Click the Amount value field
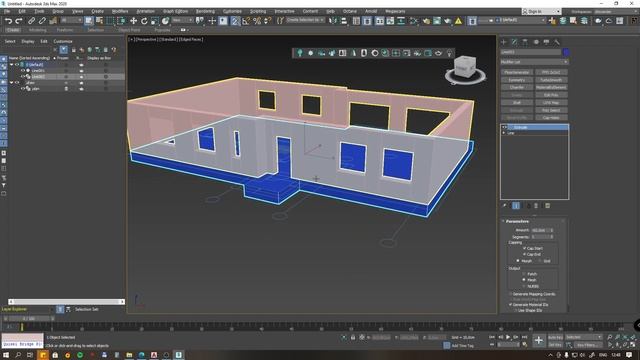 pos(539,230)
